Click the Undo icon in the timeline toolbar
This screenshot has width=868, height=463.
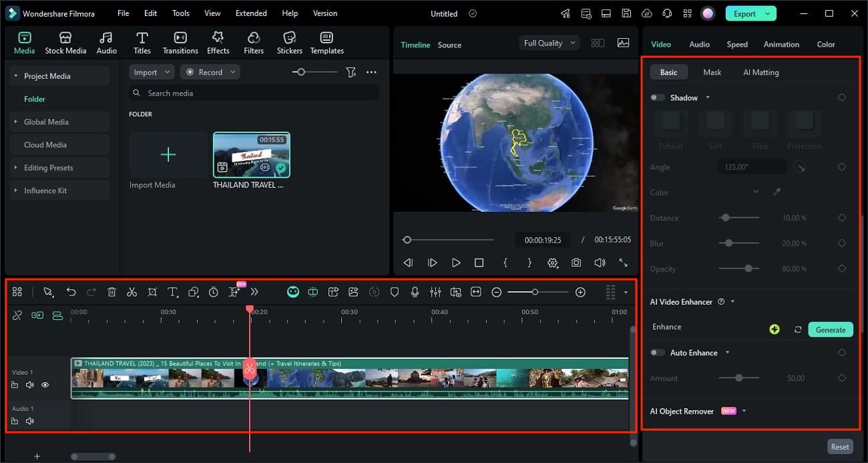pos(71,292)
